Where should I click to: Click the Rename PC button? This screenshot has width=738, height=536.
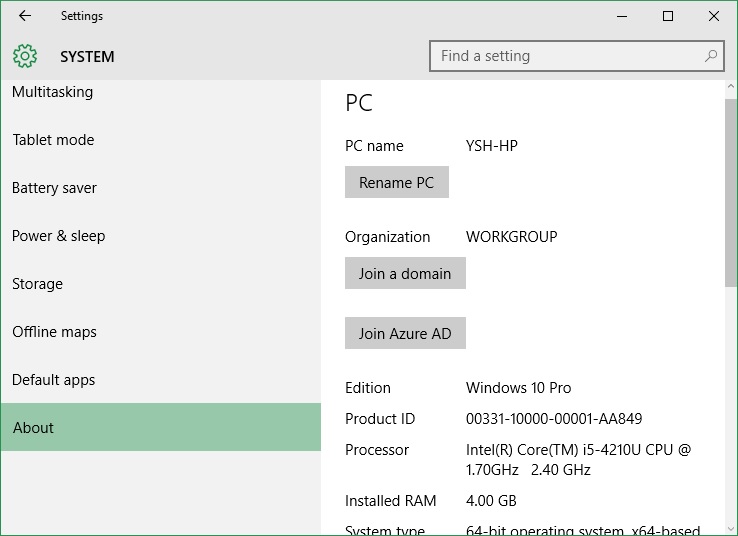[x=397, y=182]
